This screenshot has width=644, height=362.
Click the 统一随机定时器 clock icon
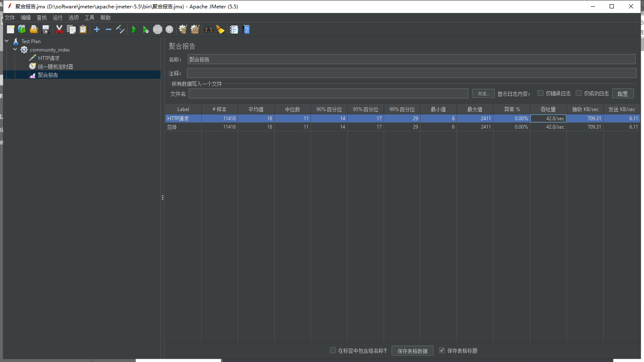32,66
